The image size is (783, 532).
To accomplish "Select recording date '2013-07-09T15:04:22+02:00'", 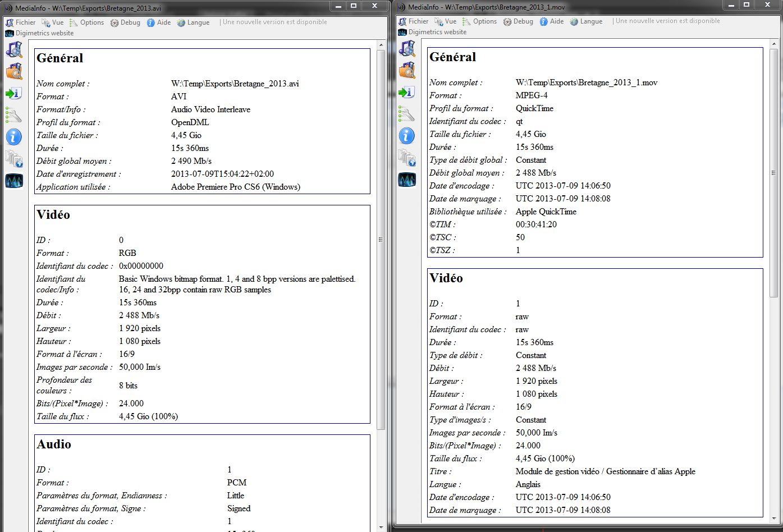I will (222, 174).
